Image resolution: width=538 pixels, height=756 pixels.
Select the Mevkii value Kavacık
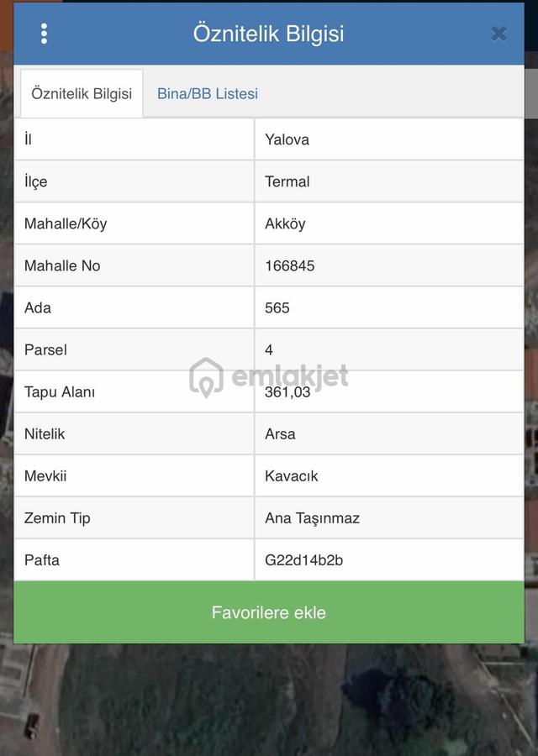pos(292,476)
